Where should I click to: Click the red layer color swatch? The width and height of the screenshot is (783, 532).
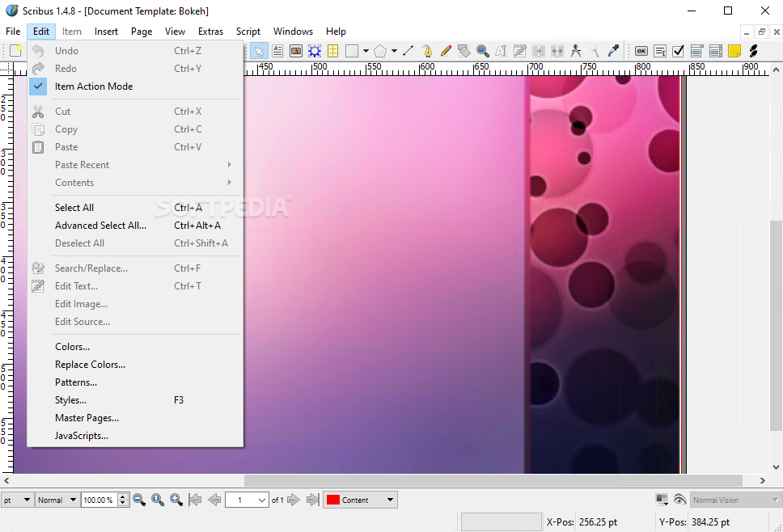pyautogui.click(x=333, y=500)
